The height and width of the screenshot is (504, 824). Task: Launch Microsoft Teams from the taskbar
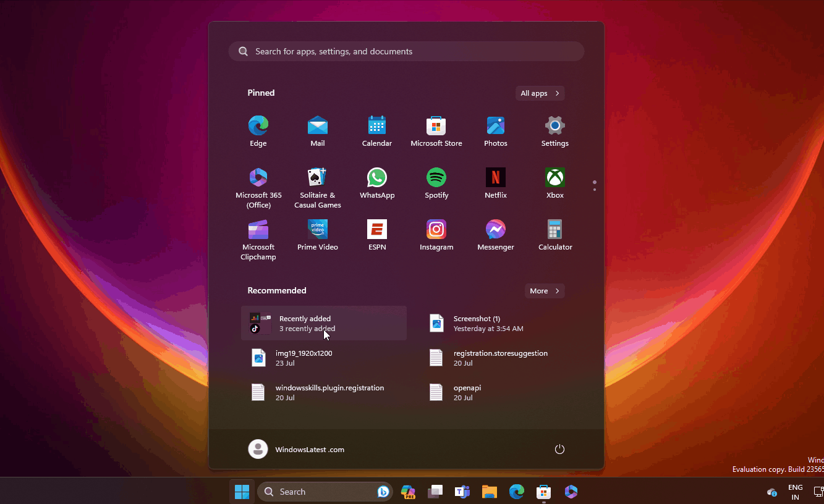pos(462,492)
